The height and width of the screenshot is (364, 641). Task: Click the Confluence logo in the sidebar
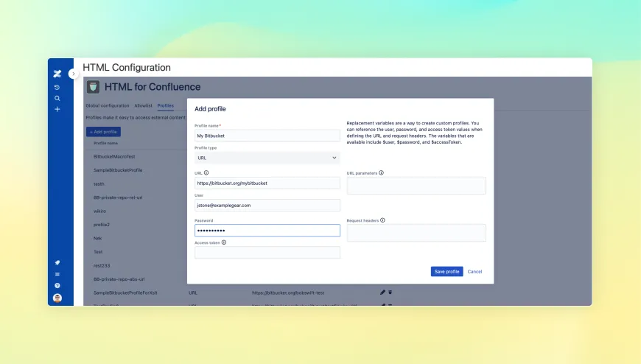57,74
